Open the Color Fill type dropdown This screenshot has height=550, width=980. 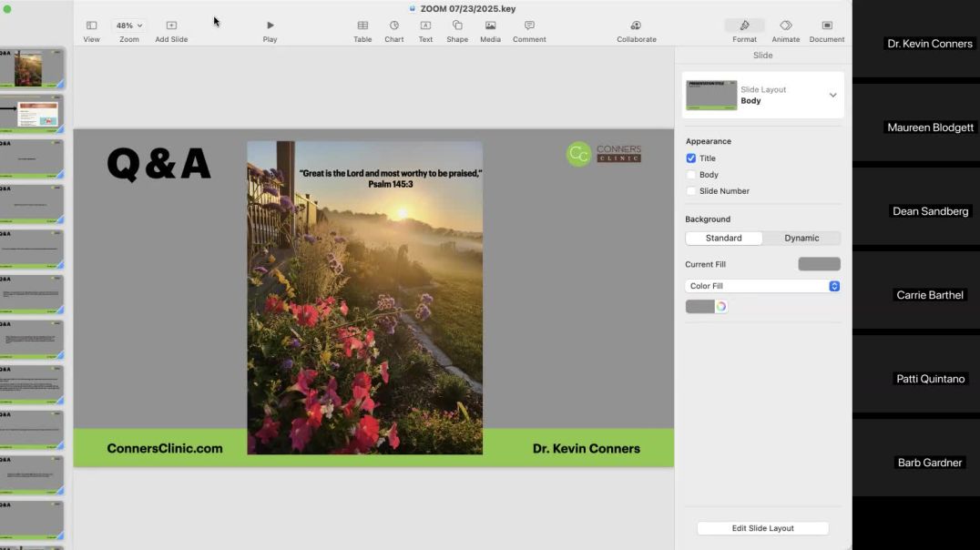[x=762, y=286]
